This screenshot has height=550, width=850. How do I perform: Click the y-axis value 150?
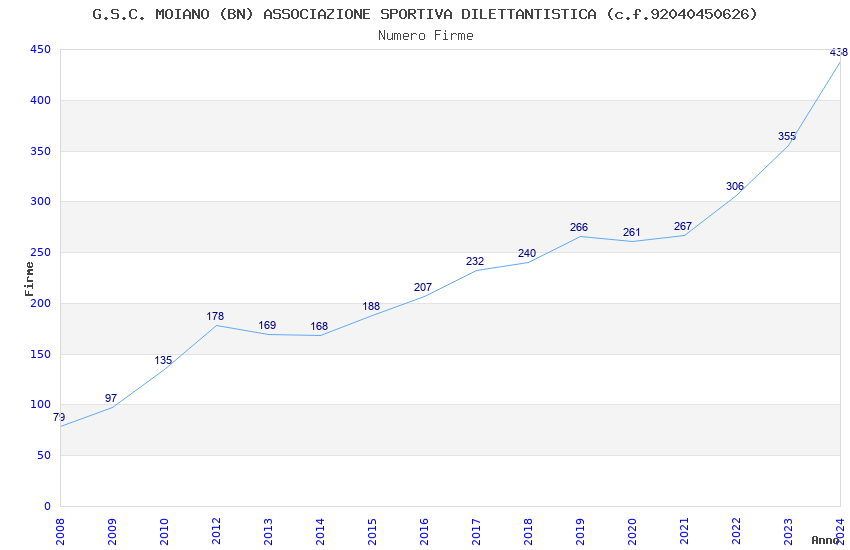pos(41,354)
